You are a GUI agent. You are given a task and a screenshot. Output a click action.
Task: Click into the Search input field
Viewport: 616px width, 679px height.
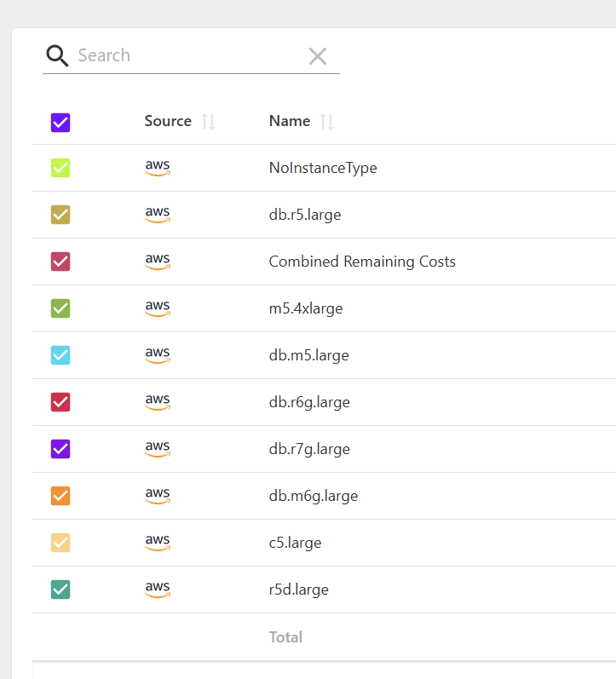coord(187,56)
